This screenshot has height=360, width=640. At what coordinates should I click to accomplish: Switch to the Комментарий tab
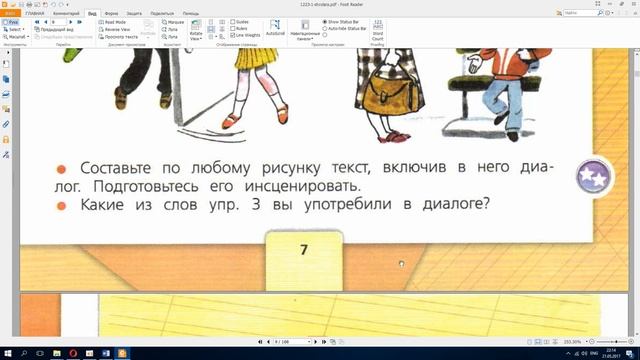tap(66, 13)
